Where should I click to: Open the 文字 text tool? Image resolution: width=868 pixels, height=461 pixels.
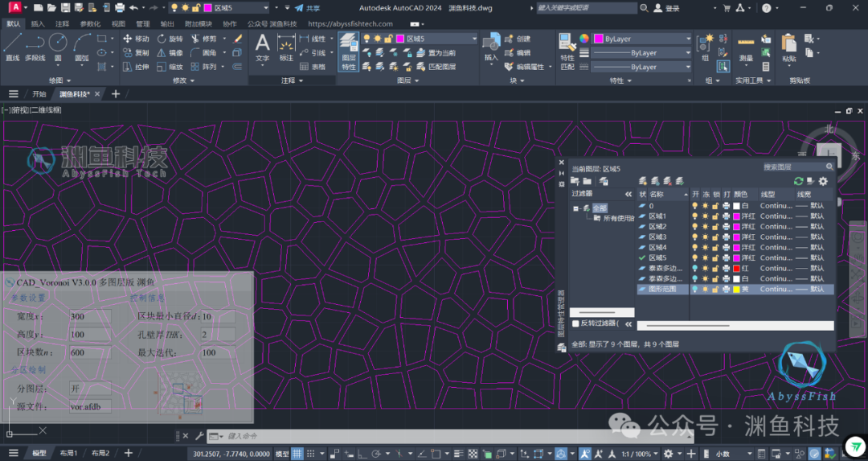coord(262,47)
